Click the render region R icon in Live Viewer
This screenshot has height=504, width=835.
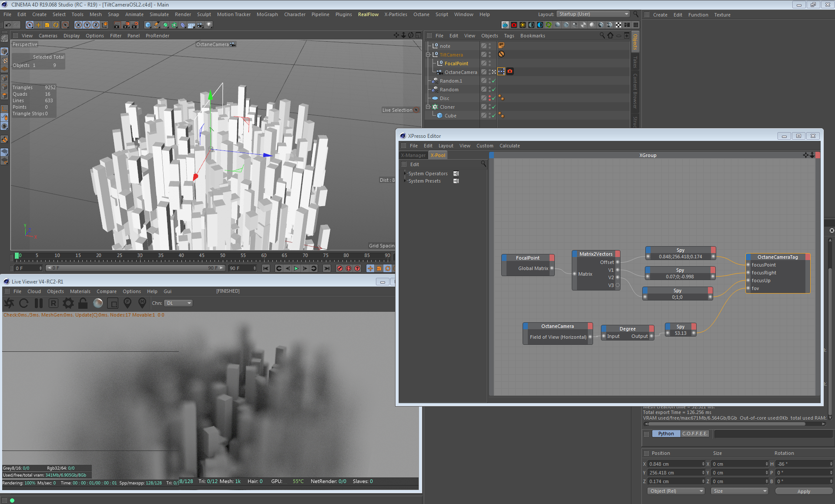click(54, 303)
